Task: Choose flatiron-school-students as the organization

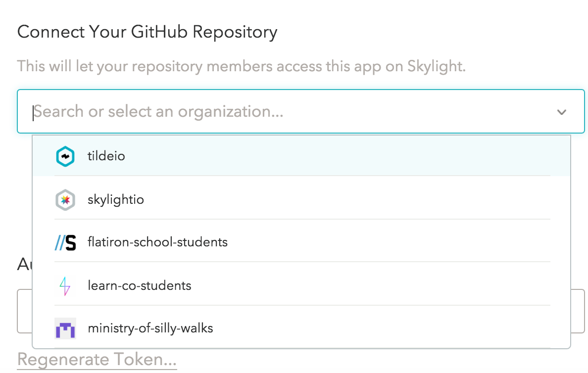Action: tap(157, 242)
